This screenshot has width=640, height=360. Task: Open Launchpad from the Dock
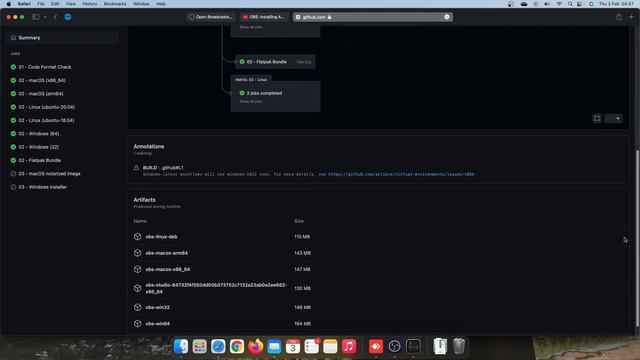click(200, 347)
